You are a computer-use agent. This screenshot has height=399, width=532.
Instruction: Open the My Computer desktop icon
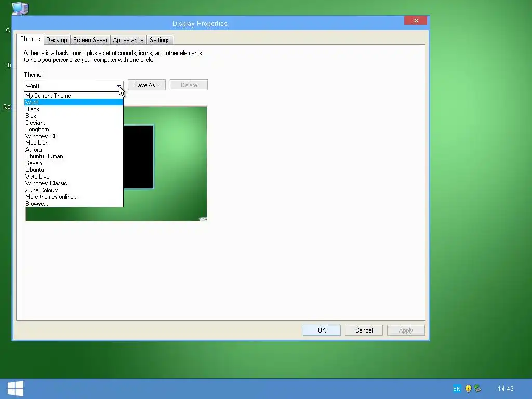pyautogui.click(x=20, y=8)
